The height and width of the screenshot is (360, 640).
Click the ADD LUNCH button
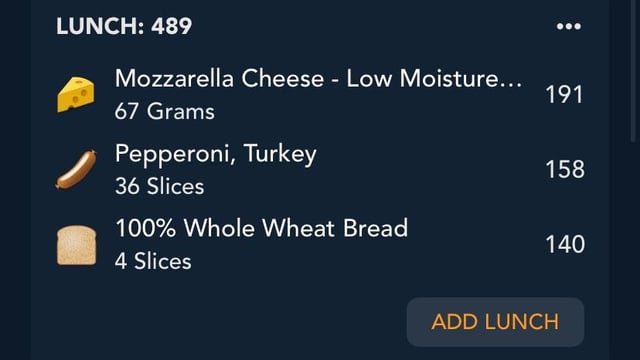click(495, 322)
